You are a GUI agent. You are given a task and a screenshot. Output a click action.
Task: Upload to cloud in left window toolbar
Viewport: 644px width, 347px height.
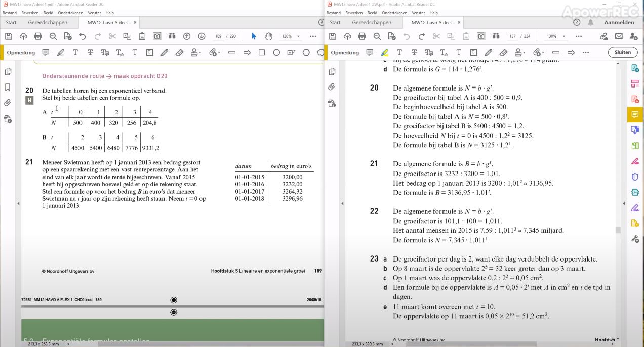pos(23,36)
